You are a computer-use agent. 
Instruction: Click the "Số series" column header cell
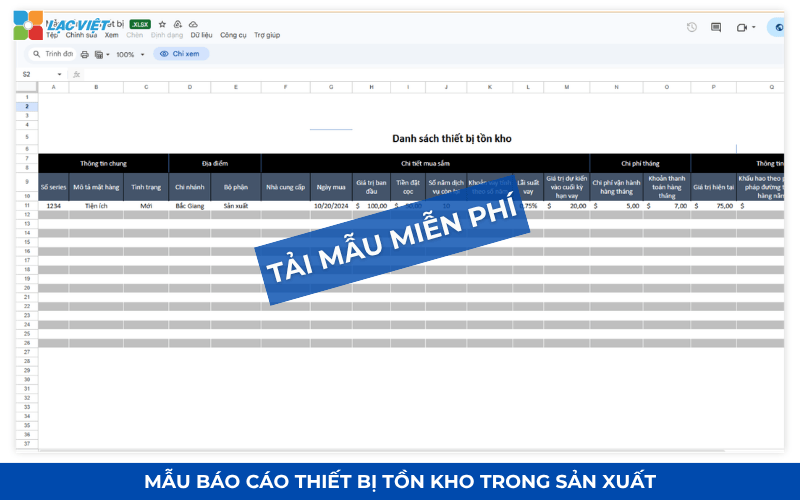tap(54, 187)
